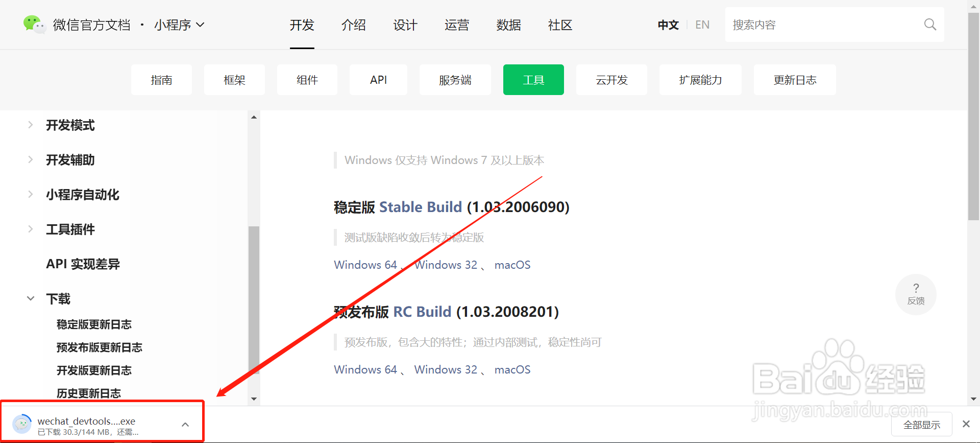The image size is (980, 443).
Task: Click the sidebar scrollbar up arrow
Action: [254, 118]
